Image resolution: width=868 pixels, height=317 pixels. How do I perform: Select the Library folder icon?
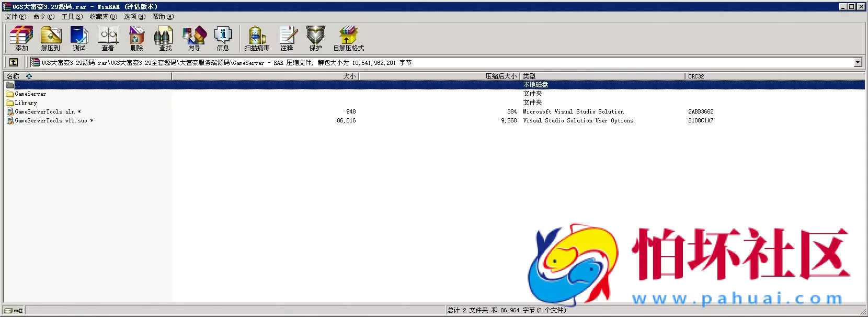(10, 103)
